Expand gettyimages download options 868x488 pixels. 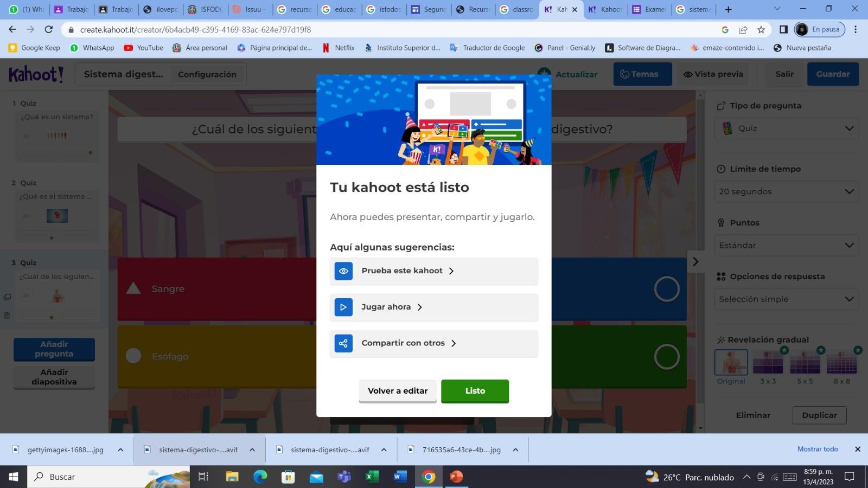120,450
